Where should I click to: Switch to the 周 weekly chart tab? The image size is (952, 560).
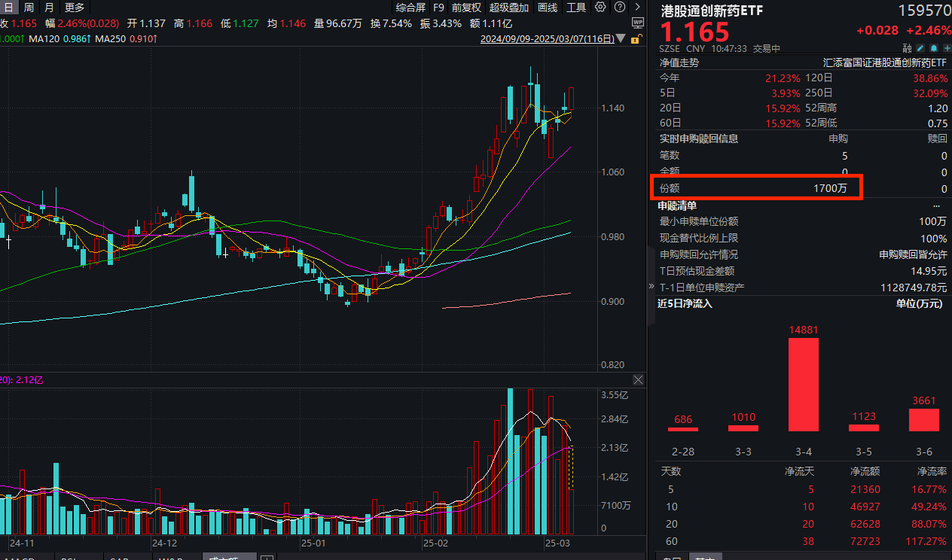tap(28, 8)
